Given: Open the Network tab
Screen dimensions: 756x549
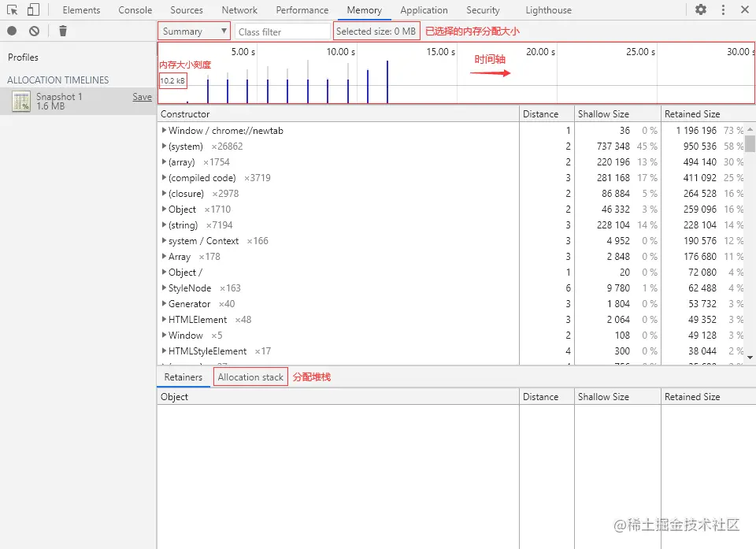Looking at the screenshot, I should pos(239,10).
